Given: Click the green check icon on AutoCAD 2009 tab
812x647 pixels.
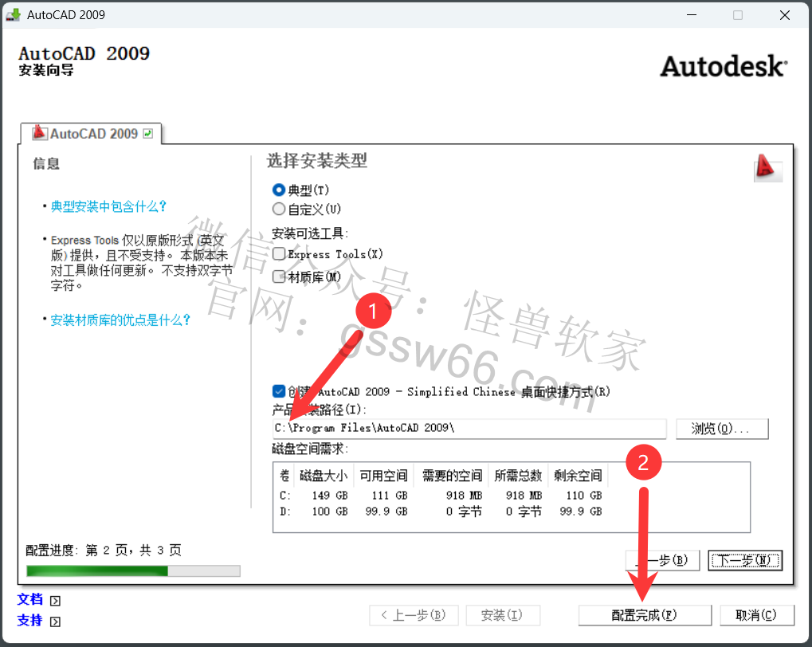Looking at the screenshot, I should coord(147,134).
